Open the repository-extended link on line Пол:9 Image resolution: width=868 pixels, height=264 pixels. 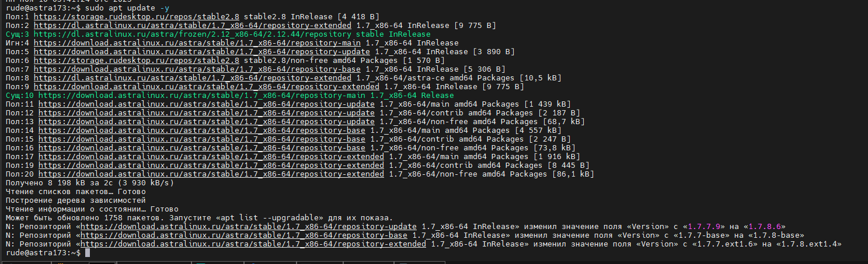coord(206,87)
